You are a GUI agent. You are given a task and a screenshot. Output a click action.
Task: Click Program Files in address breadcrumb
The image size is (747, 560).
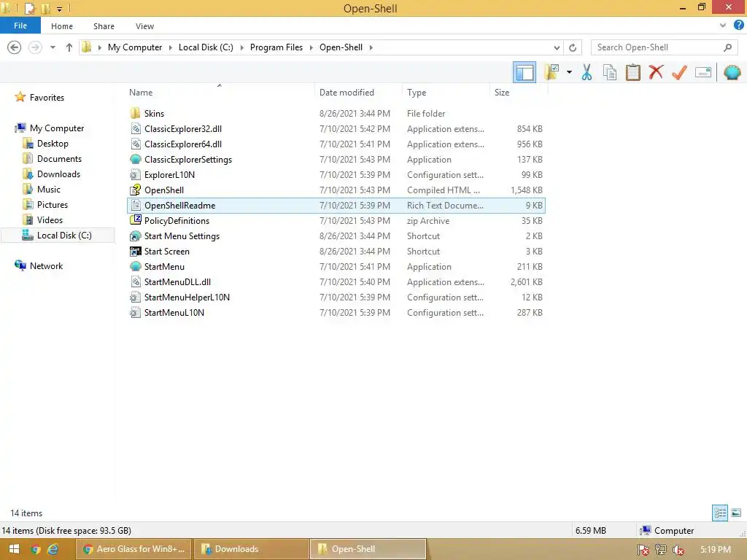276,47
